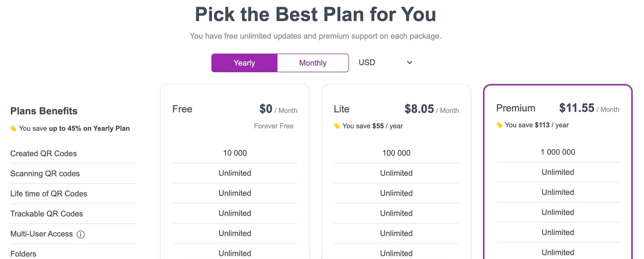The image size is (644, 259).
Task: Click Trackable QR Codes benefit label
Action: 46,214
